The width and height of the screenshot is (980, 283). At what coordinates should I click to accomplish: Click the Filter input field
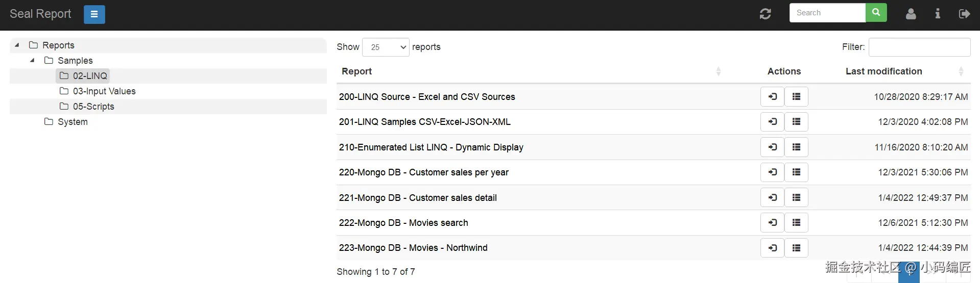919,47
